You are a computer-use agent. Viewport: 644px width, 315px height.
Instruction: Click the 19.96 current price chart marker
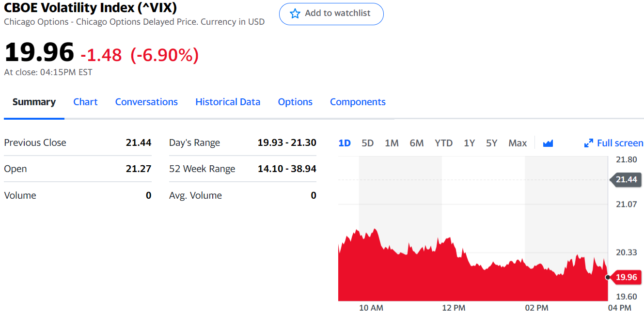626,277
